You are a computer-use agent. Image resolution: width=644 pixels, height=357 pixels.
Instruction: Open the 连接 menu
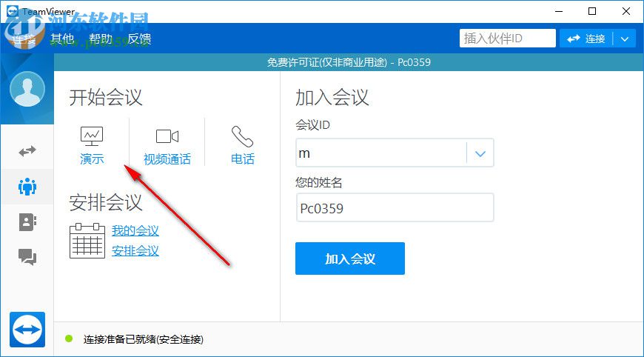(24, 39)
